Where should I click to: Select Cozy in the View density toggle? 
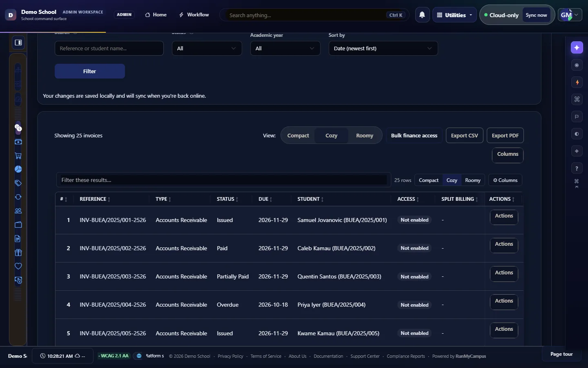[x=331, y=136]
